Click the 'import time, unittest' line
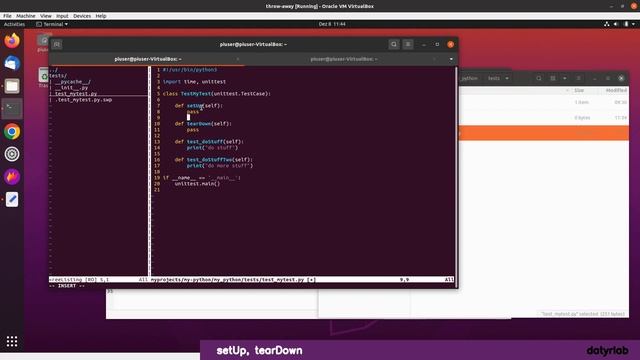The image size is (640, 360). tap(194, 82)
